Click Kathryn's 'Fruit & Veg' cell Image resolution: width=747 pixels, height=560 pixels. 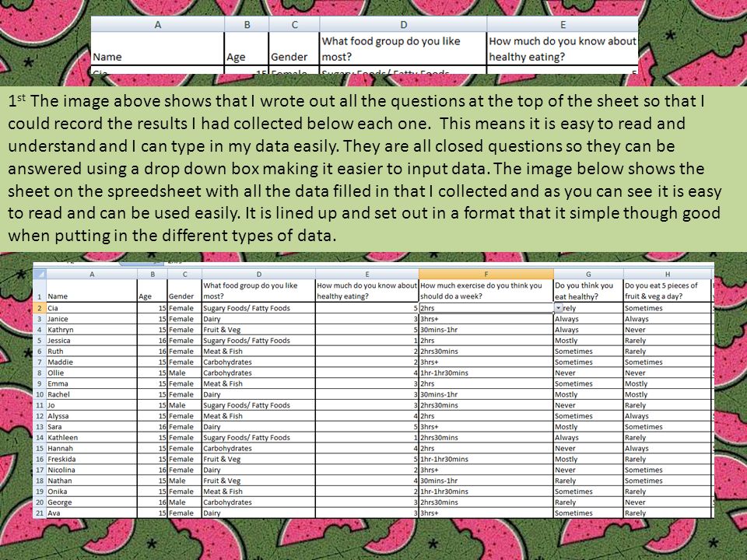[258, 330]
